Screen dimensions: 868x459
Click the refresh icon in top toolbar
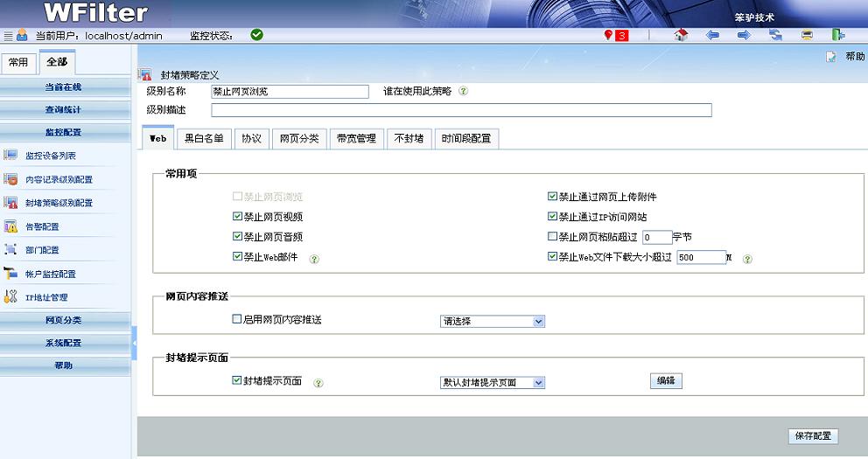pyautogui.click(x=775, y=35)
